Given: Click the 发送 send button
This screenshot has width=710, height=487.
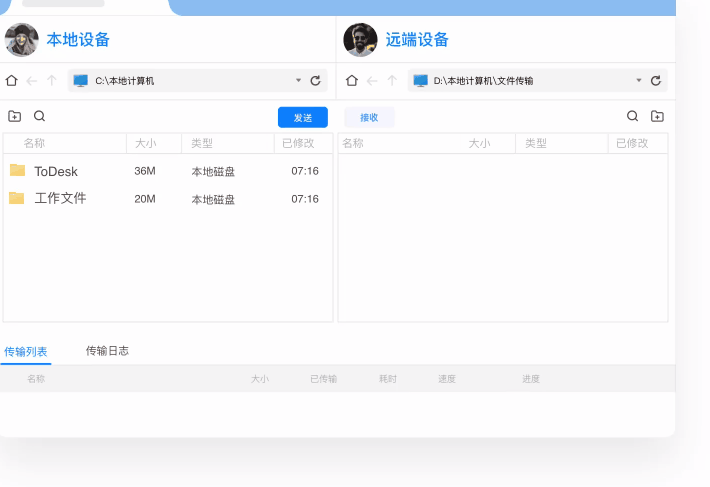Looking at the screenshot, I should (x=302, y=118).
